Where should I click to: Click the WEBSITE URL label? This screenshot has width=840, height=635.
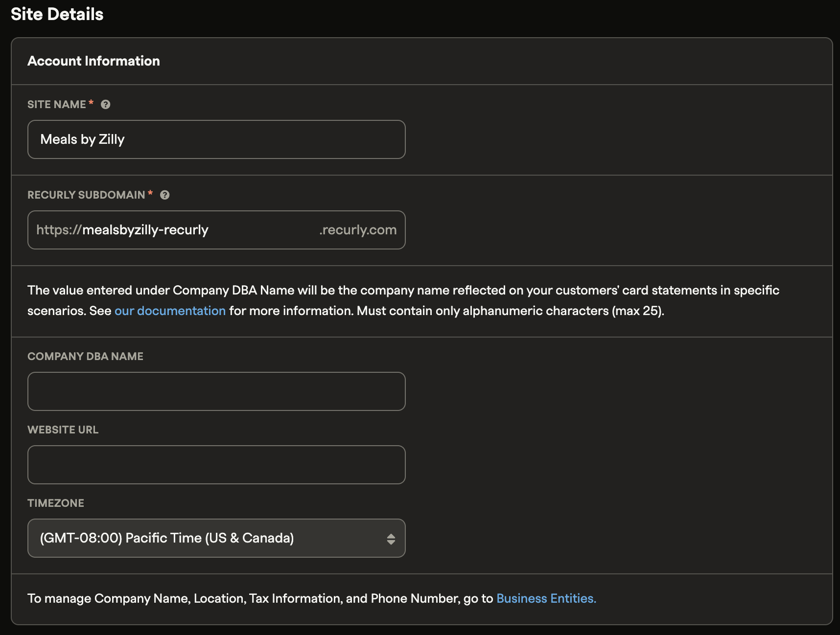pyautogui.click(x=63, y=430)
